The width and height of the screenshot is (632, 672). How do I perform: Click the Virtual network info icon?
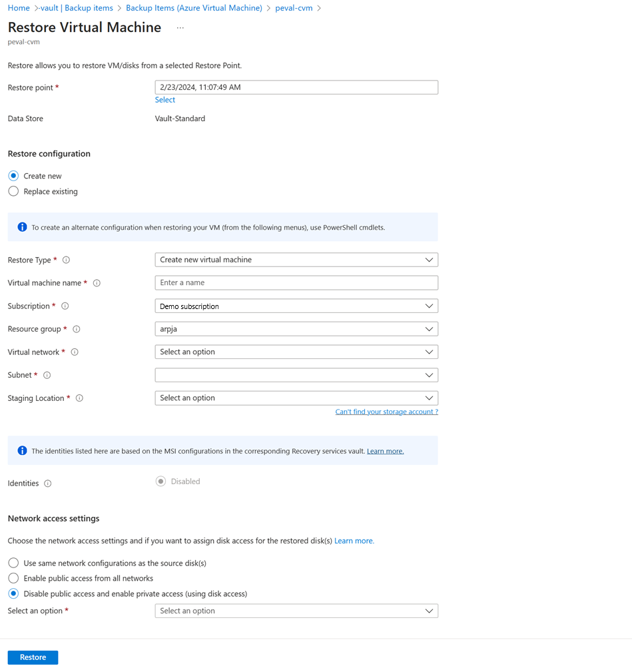[75, 352]
